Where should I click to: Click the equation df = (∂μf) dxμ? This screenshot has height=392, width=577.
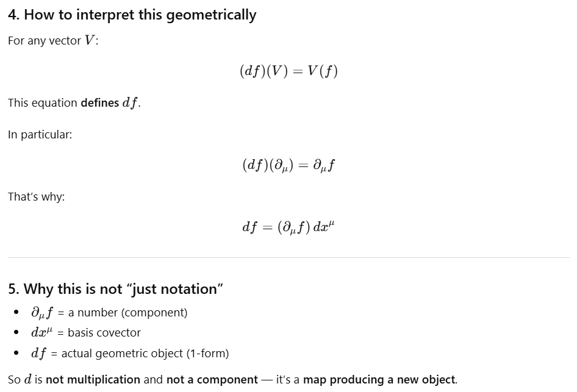288,227
